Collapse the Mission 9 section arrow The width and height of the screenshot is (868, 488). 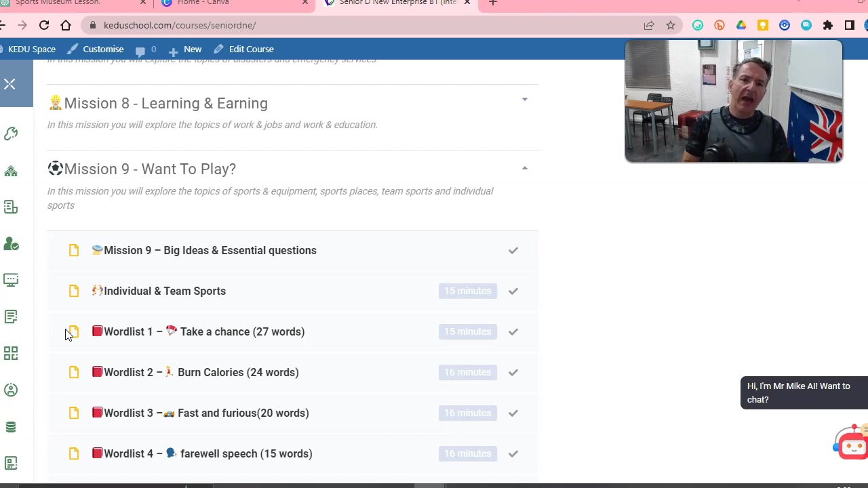click(x=524, y=168)
